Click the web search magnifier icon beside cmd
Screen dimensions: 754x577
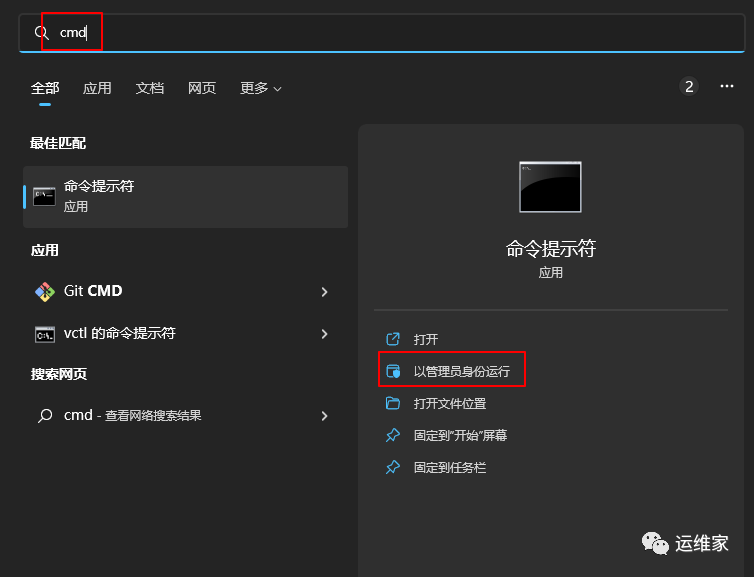coord(45,416)
